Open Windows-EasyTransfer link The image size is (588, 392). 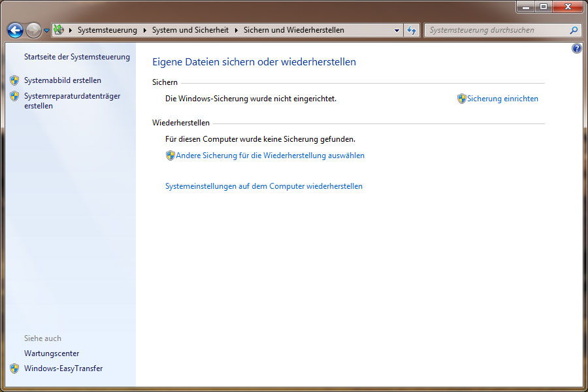(x=63, y=368)
